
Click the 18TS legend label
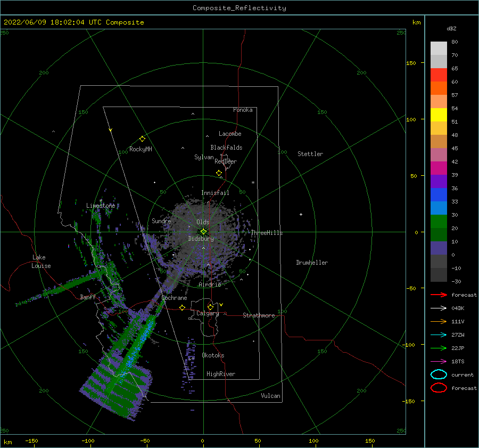[458, 362]
